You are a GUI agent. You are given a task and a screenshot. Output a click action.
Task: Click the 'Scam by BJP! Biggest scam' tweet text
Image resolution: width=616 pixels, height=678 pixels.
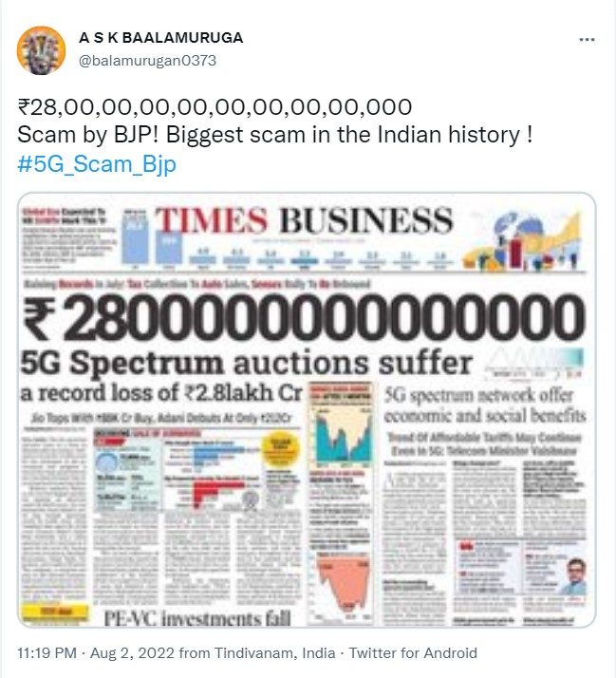pos(274,135)
